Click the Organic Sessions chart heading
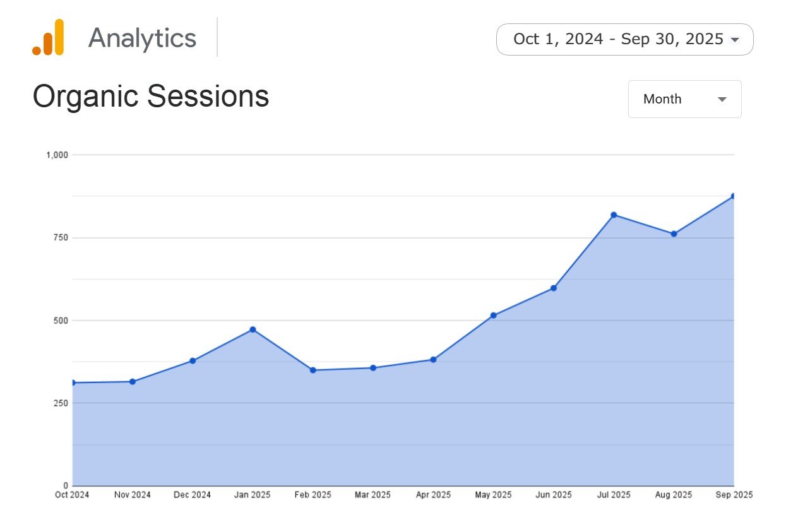This screenshot has width=810, height=532. [151, 97]
